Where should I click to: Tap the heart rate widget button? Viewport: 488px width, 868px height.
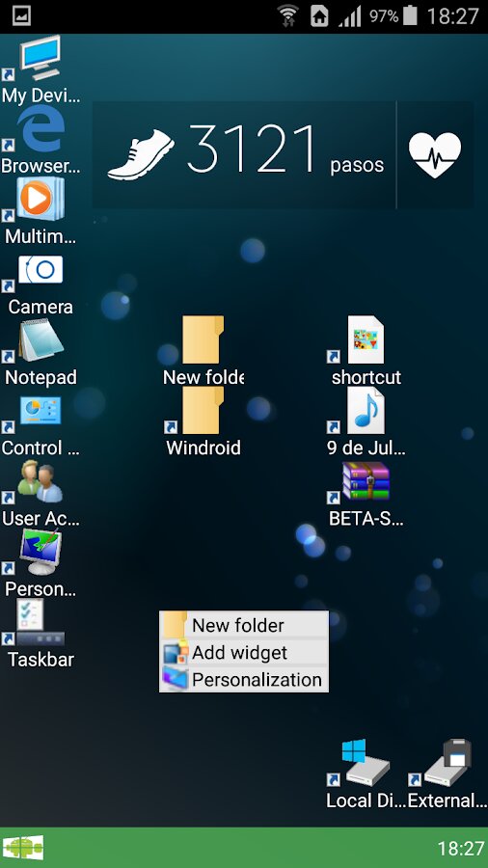[x=435, y=155]
